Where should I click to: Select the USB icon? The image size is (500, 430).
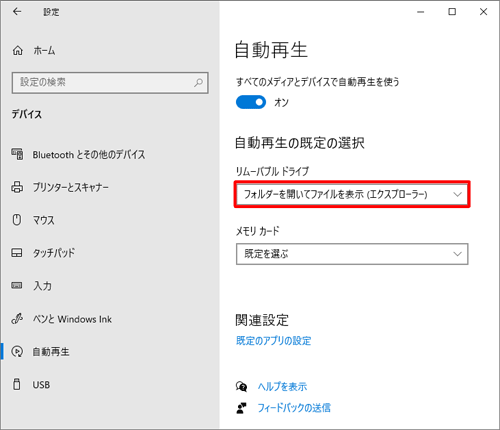click(x=16, y=384)
